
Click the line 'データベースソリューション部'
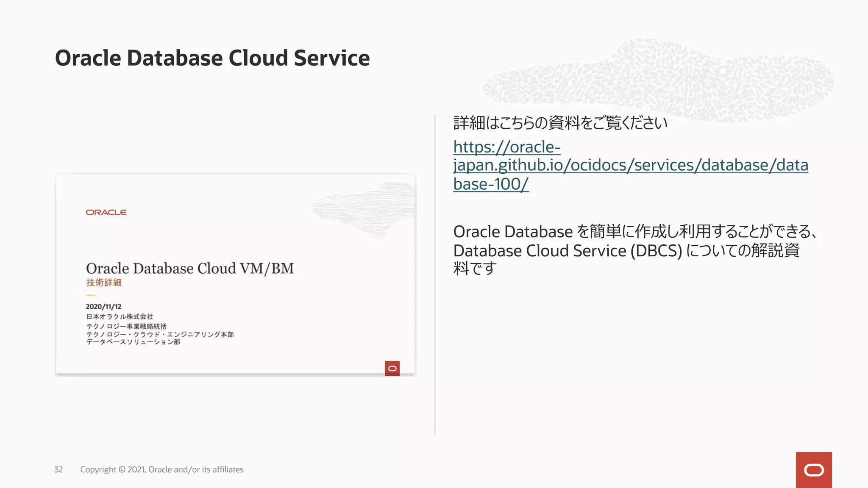coord(133,342)
